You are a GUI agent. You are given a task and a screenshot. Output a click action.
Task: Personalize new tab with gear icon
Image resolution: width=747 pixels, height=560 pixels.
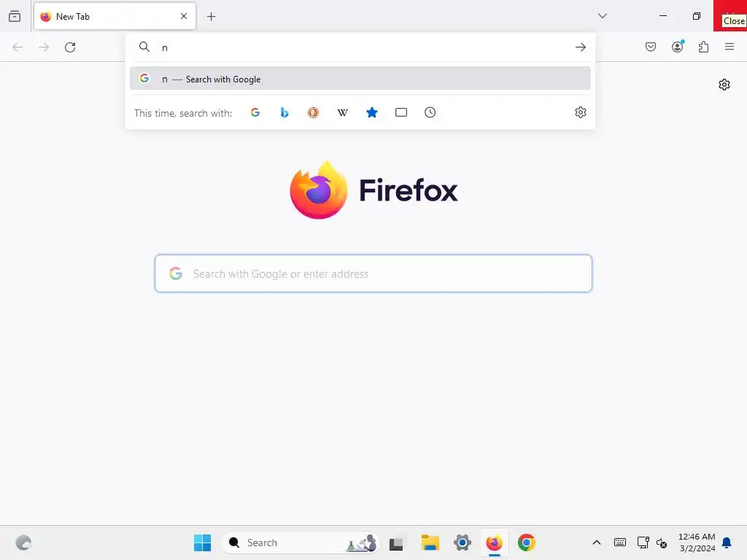724,85
